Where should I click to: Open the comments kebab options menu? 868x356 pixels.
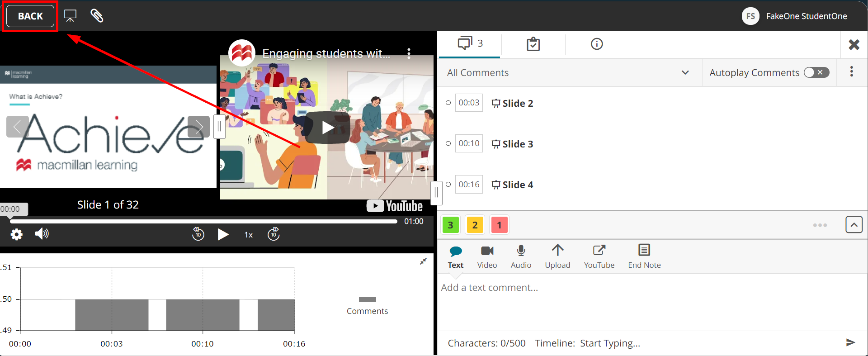point(851,71)
